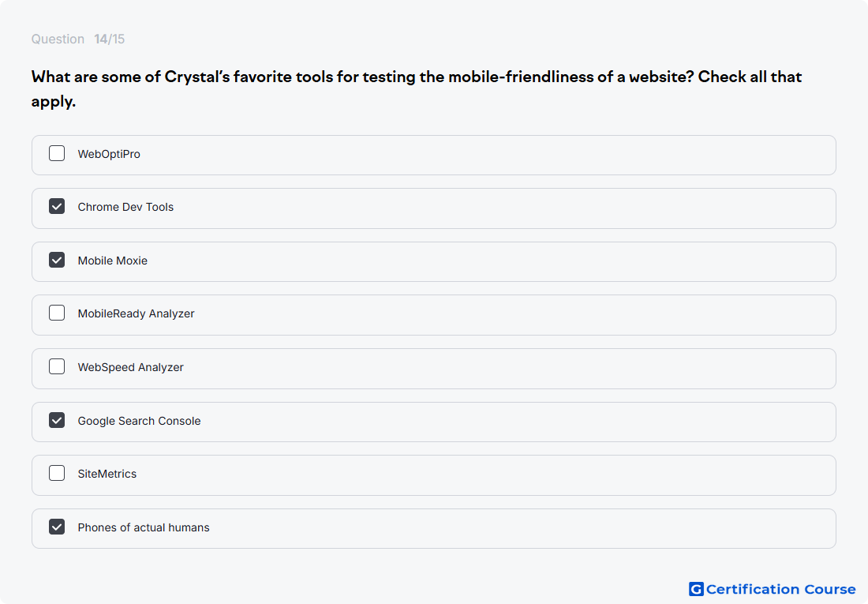Click the WebOptiPro option label

(x=109, y=154)
